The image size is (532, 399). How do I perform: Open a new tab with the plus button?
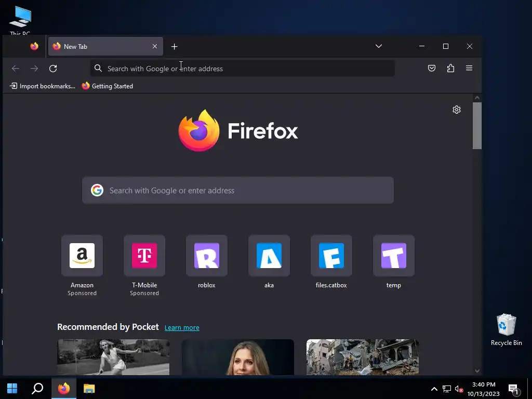175,46
